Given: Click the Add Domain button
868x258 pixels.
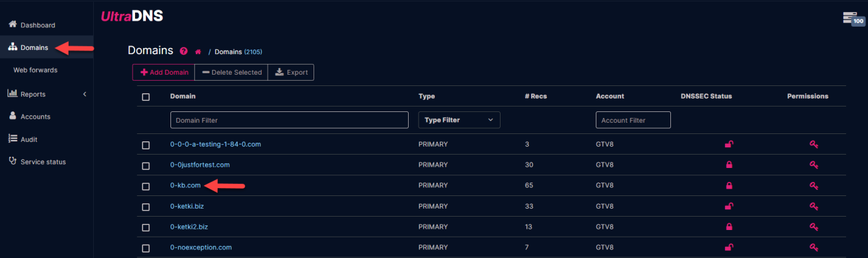Looking at the screenshot, I should (x=165, y=72).
